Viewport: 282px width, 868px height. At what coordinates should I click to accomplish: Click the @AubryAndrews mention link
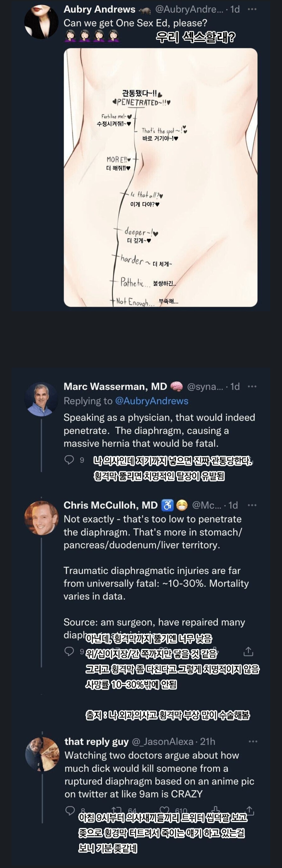click(x=151, y=401)
